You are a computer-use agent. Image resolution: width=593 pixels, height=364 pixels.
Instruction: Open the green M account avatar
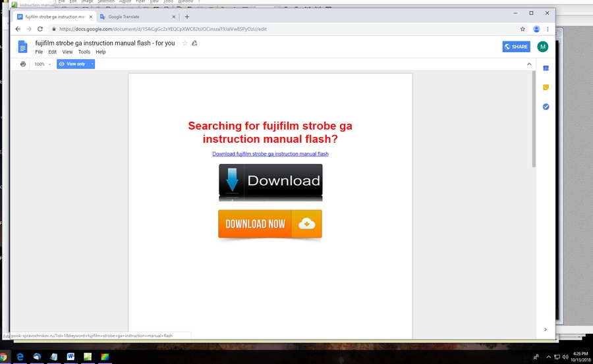coord(543,47)
